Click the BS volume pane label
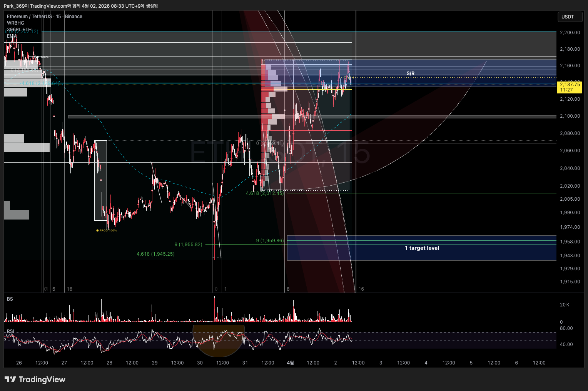 tap(10, 299)
